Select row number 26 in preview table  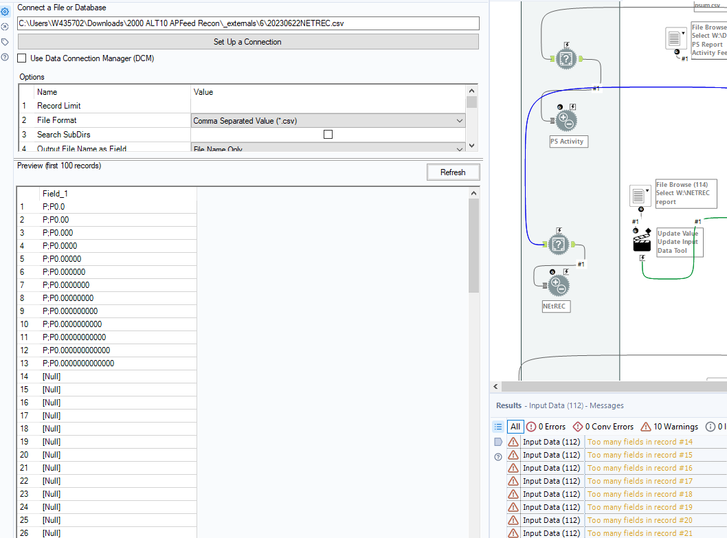click(24, 533)
